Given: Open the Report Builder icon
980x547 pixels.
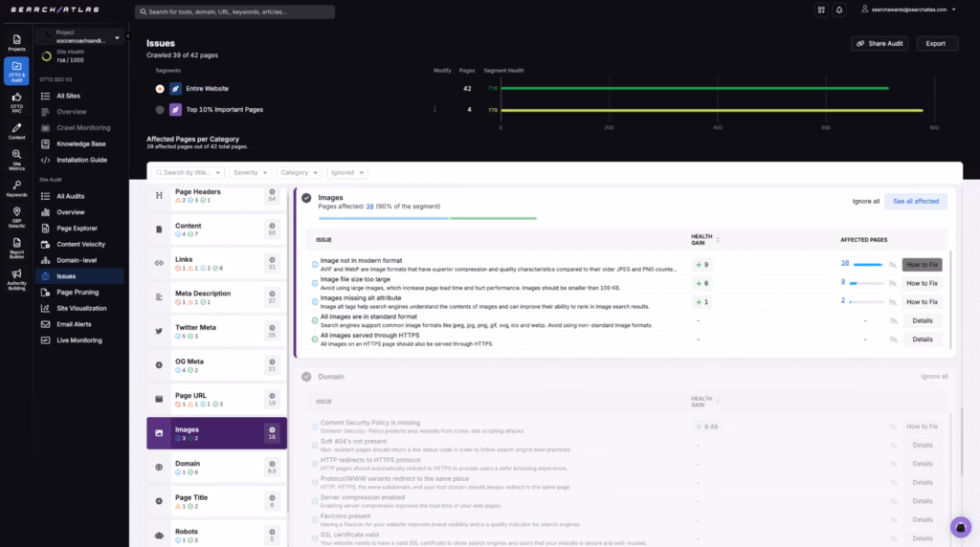Looking at the screenshot, I should coord(16,249).
